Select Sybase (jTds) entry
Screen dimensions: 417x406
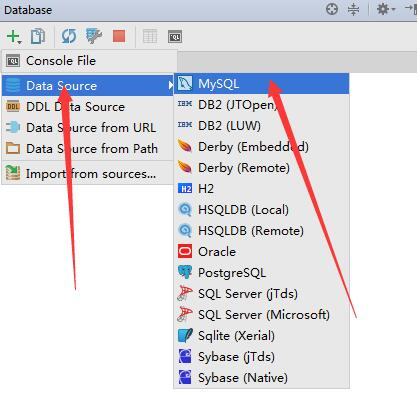[x=262, y=357]
